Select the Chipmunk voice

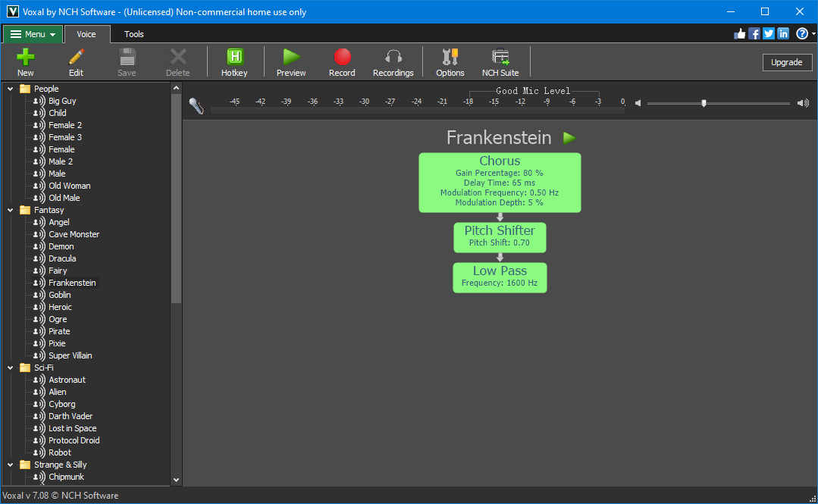(66, 477)
